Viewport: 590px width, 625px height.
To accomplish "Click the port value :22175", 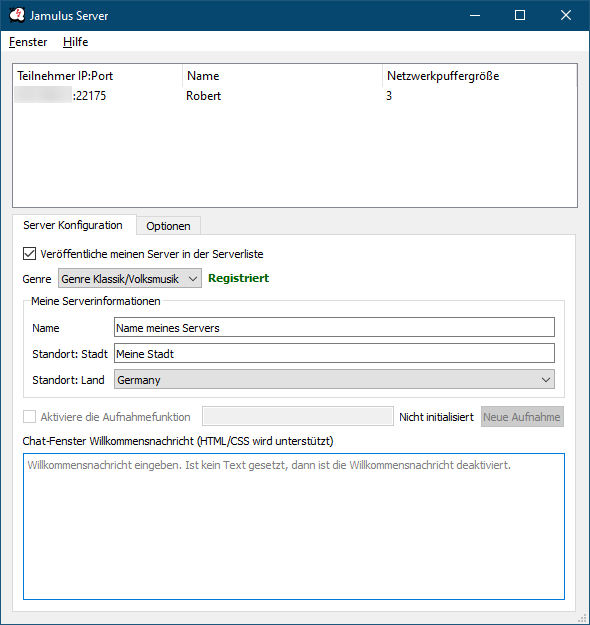I will (x=89, y=96).
